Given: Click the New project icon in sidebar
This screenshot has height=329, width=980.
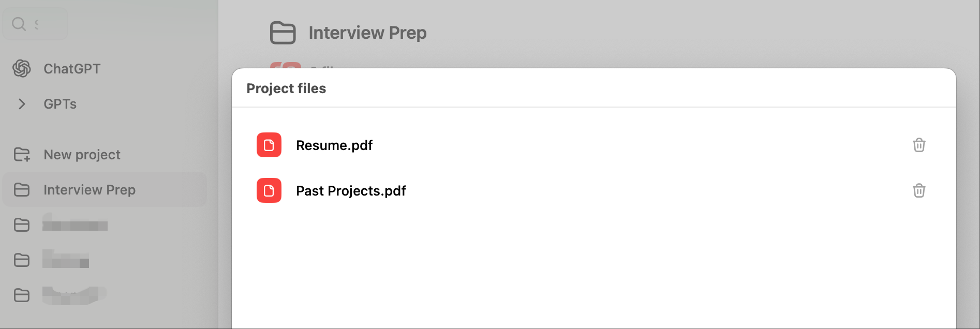Looking at the screenshot, I should (x=21, y=154).
